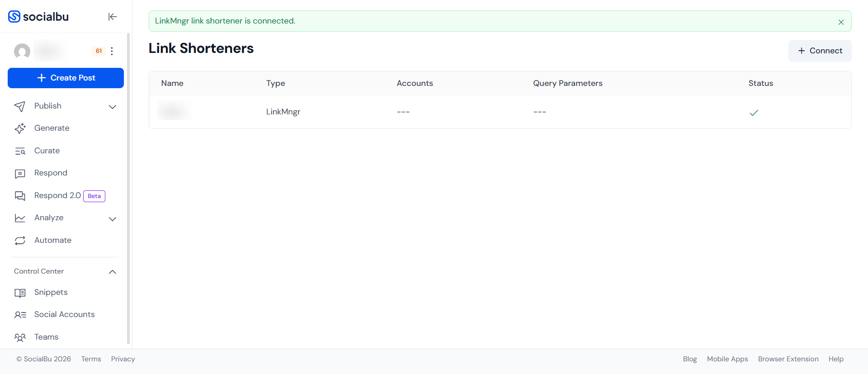
Task: Go to Social Accounts
Action: pos(66,314)
